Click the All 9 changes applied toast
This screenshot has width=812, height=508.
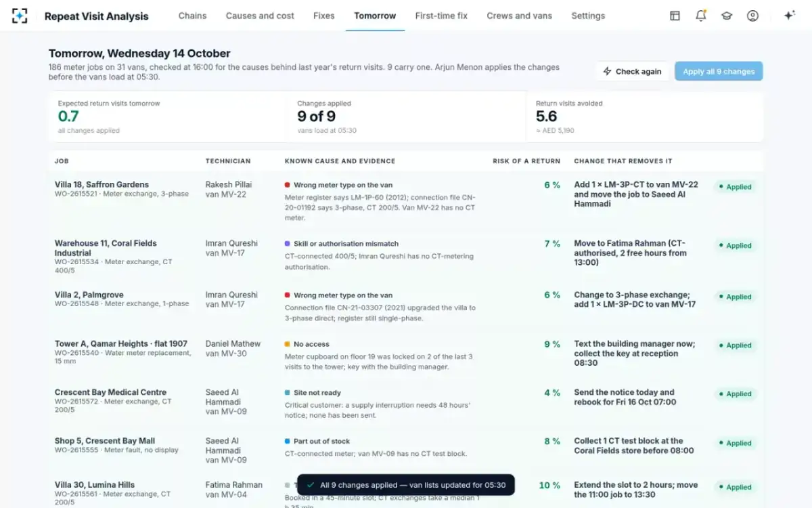(x=406, y=485)
